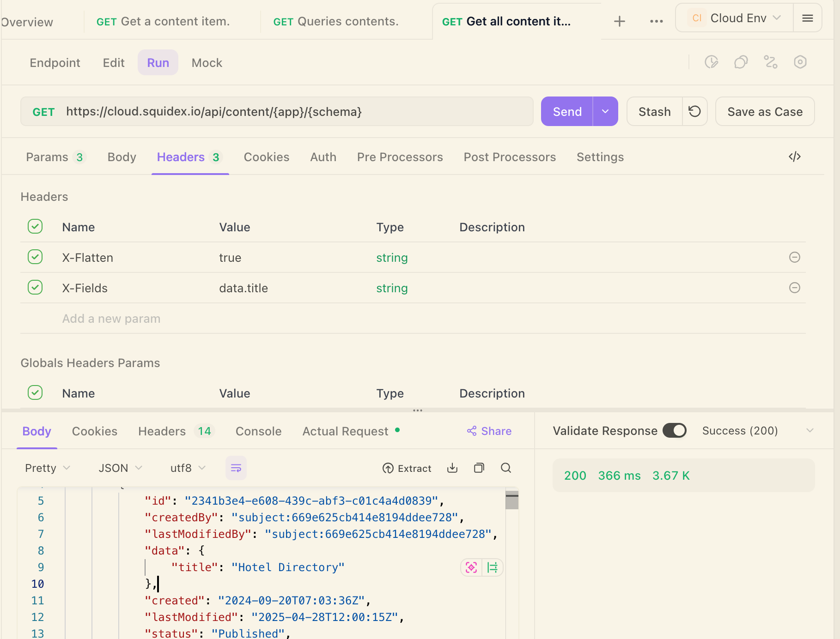Open the request Body tab
840x639 pixels.
[x=122, y=157]
